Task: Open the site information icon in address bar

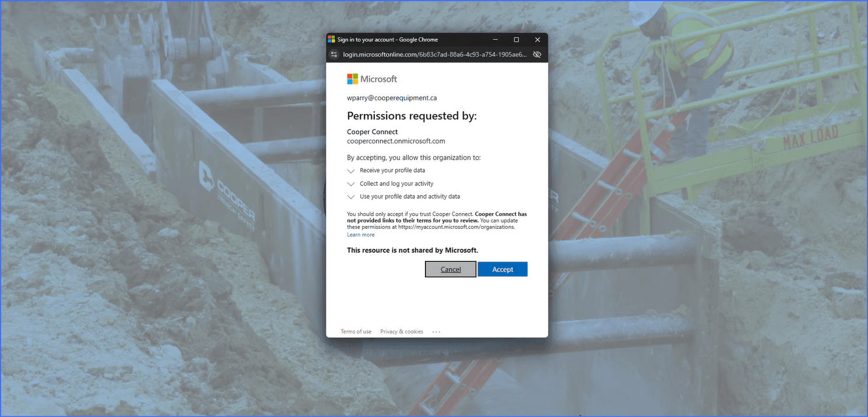Action: click(334, 54)
